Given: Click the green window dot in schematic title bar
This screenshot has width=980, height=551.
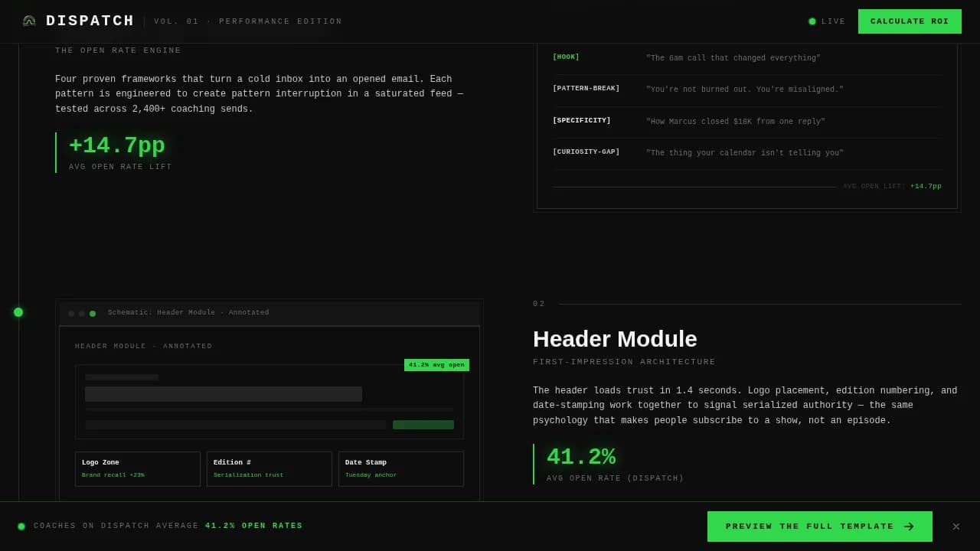Looking at the screenshot, I should [93, 313].
